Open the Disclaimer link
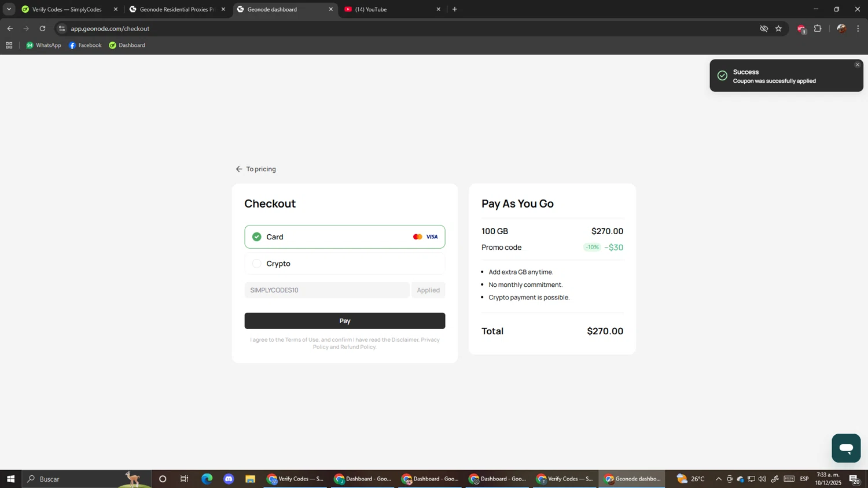868x488 pixels. (404, 339)
